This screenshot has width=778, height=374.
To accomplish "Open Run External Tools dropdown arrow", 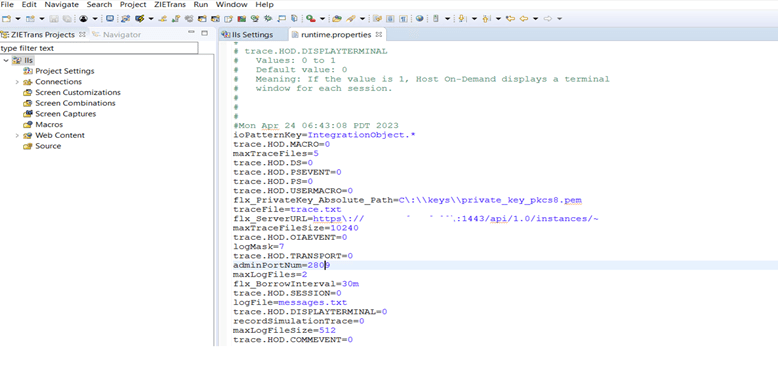I will click(x=323, y=19).
